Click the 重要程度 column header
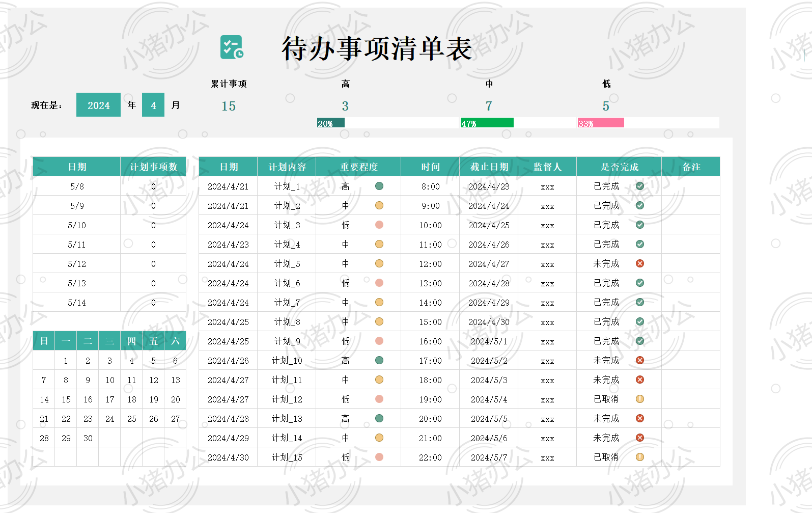The image size is (812, 513). click(x=359, y=167)
